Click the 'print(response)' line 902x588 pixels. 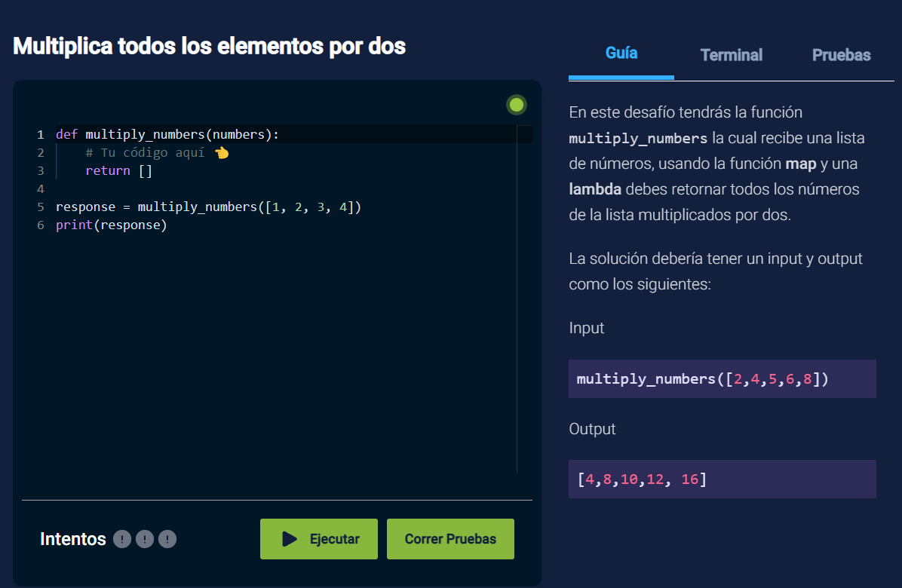[111, 225]
